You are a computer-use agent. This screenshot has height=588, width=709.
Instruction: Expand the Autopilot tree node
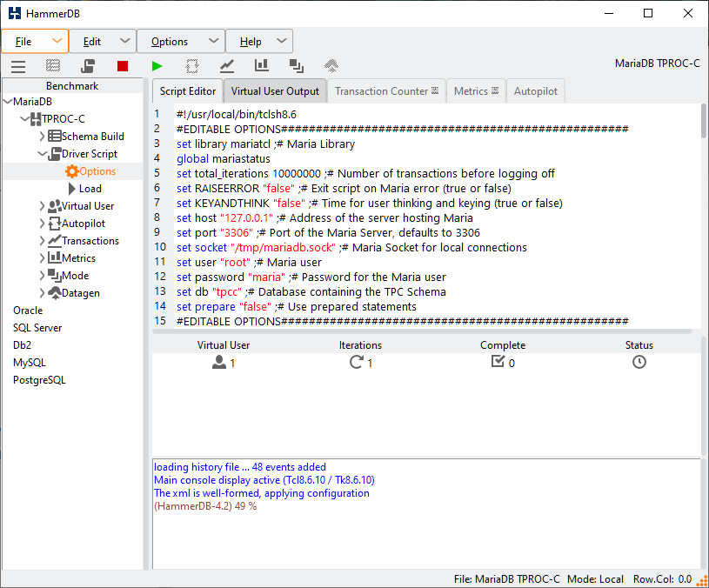tap(42, 224)
